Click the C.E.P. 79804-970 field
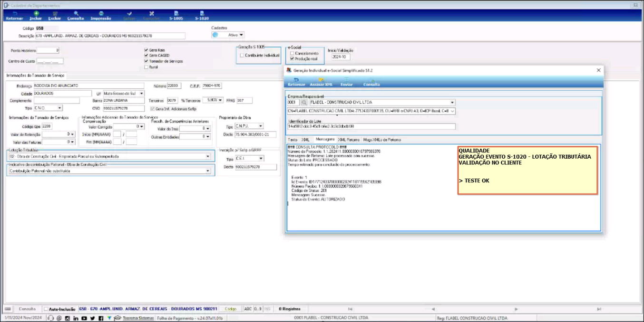 (213, 86)
